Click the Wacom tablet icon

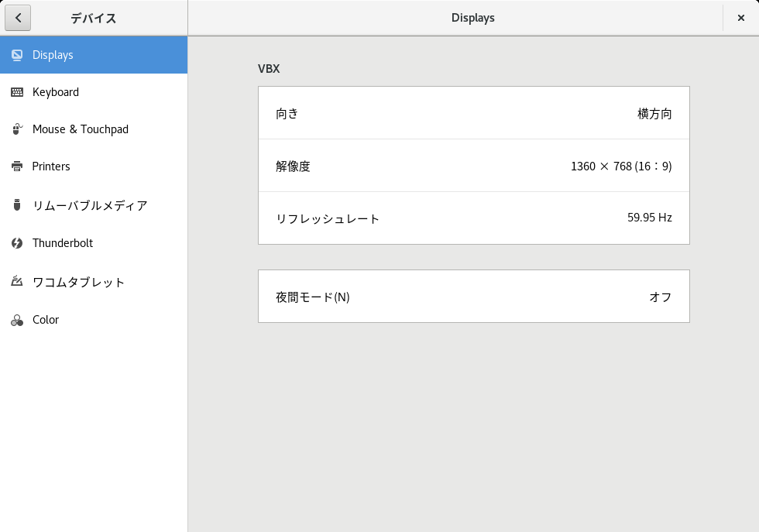tap(17, 281)
